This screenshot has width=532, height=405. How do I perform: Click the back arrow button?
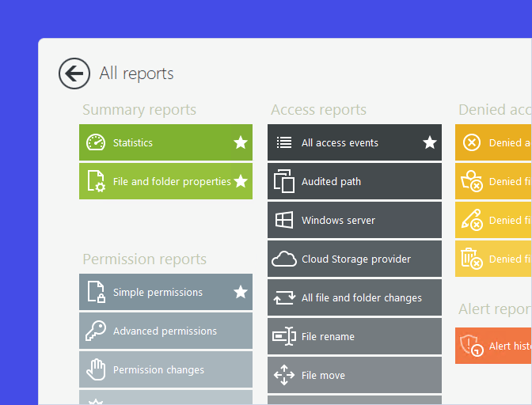[x=74, y=74]
